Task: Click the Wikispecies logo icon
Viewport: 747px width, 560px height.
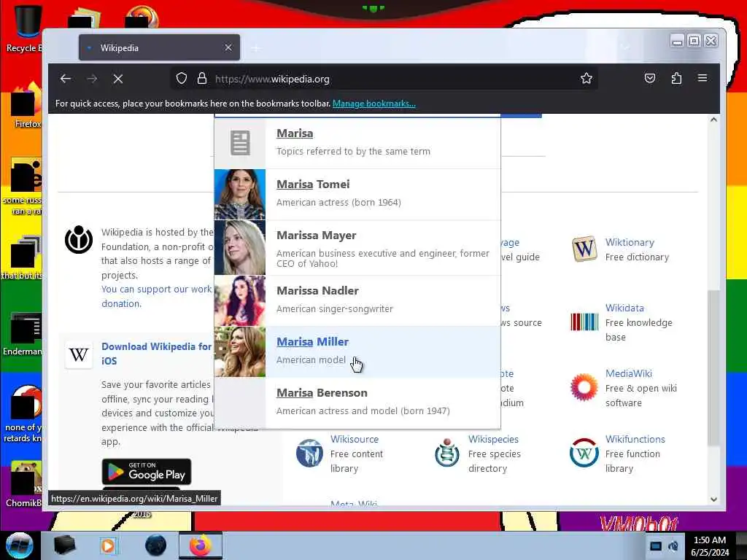Action: coord(447,452)
